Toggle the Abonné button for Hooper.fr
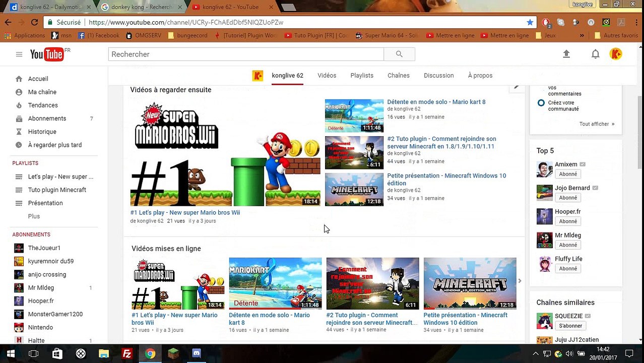The image size is (644, 363). [x=568, y=221]
